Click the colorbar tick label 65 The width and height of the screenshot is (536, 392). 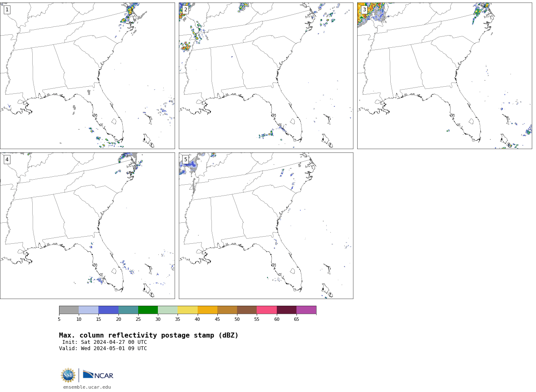click(x=296, y=319)
